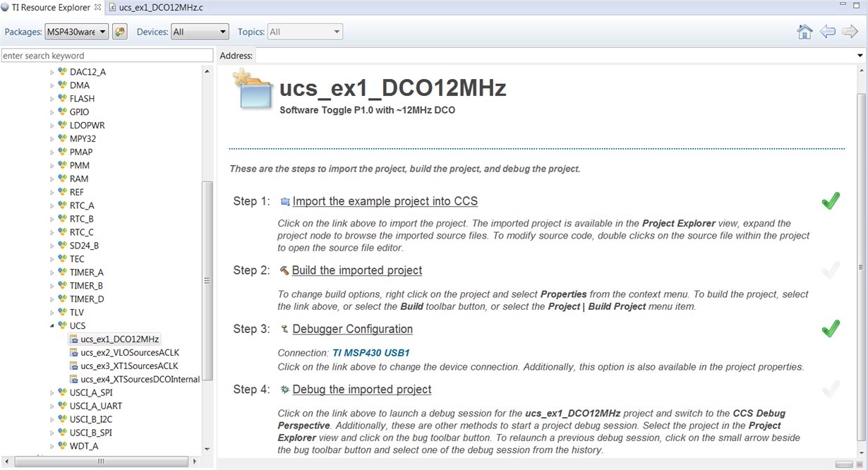Viewport: 868px width, 470px height.
Task: Click the ucs_ex4_XTSourcesDCOInternal file icon
Action: tap(73, 379)
